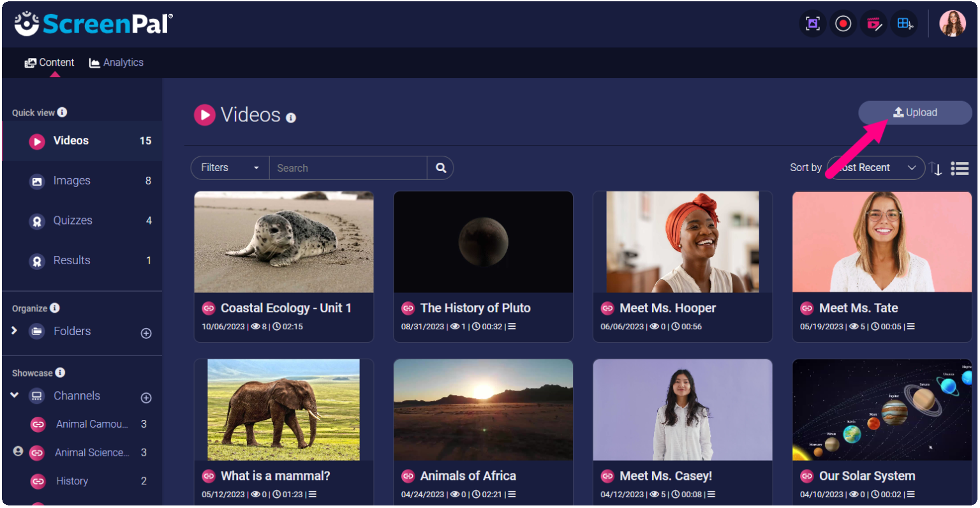The height and width of the screenshot is (508, 980).
Task: Upload a new video
Action: (915, 112)
